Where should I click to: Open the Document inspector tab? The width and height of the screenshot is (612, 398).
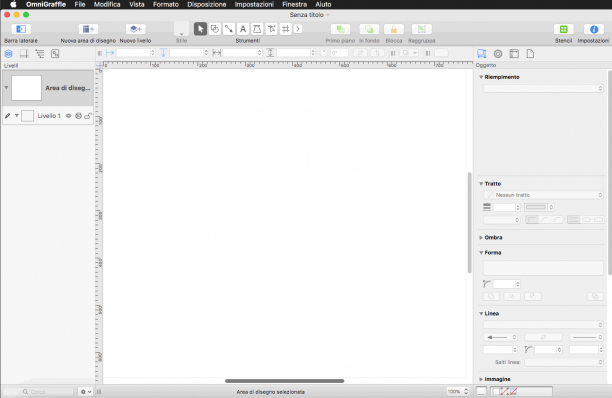pyautogui.click(x=530, y=54)
